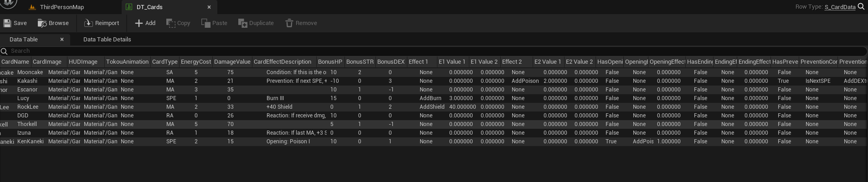The height and width of the screenshot is (182, 868).
Task: Click the Copy row icon
Action: (171, 23)
